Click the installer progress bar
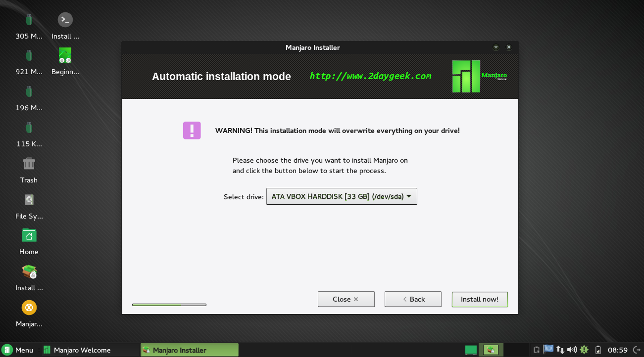The width and height of the screenshot is (644, 357). [169, 305]
